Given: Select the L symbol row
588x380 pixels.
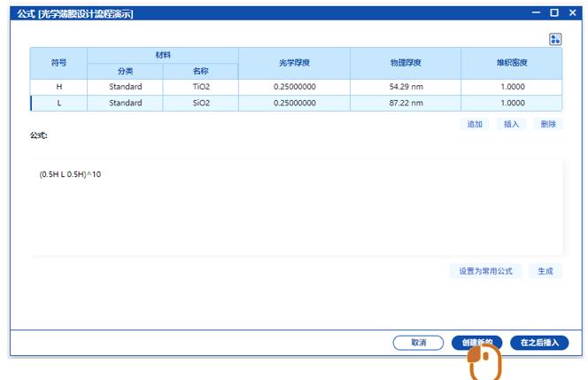Looking at the screenshot, I should point(59,103).
